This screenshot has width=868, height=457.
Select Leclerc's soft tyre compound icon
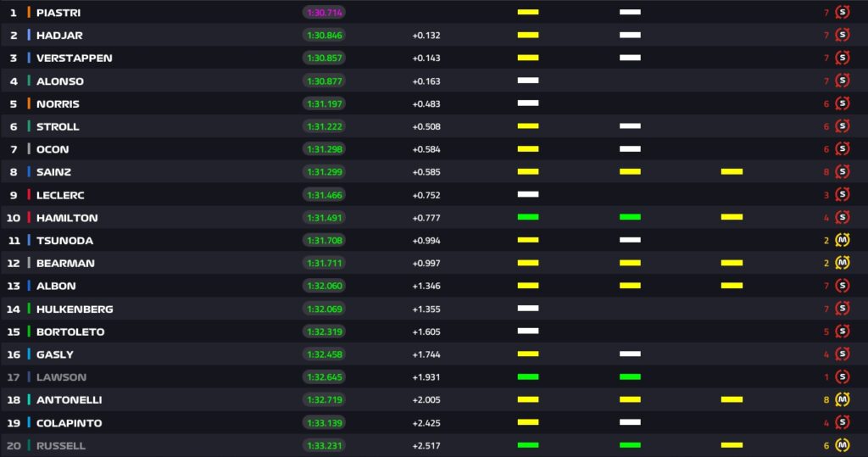pos(842,195)
